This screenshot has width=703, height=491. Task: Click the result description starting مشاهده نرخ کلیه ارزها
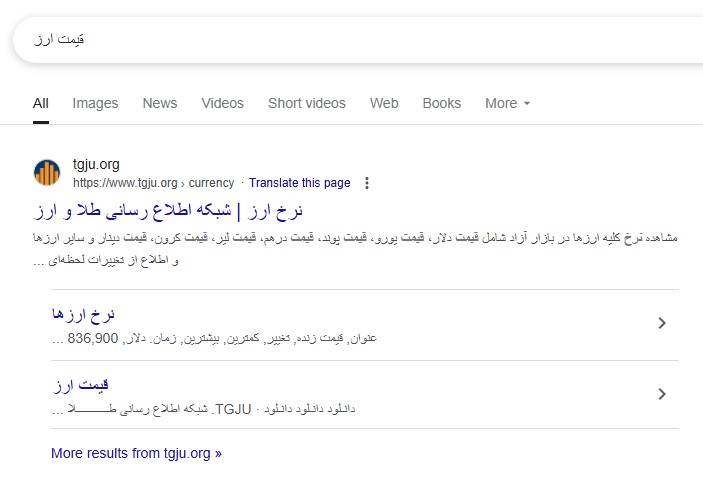click(355, 249)
